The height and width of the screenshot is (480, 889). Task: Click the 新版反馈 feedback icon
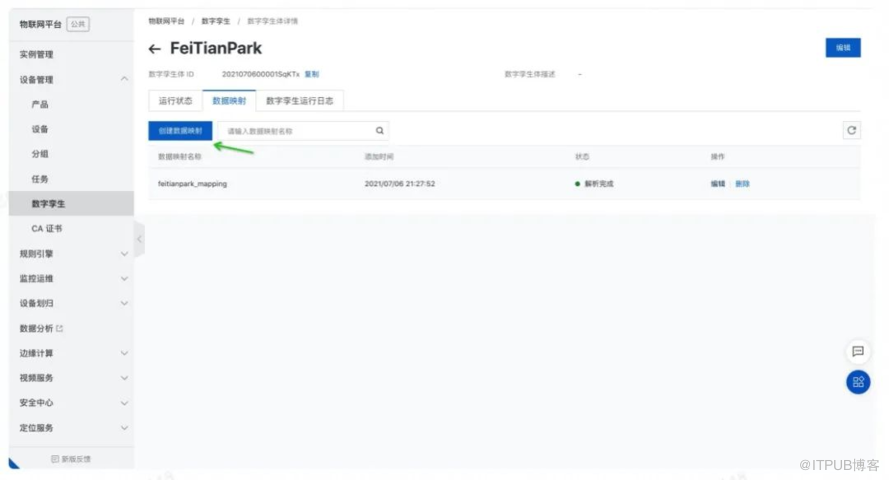click(55, 459)
